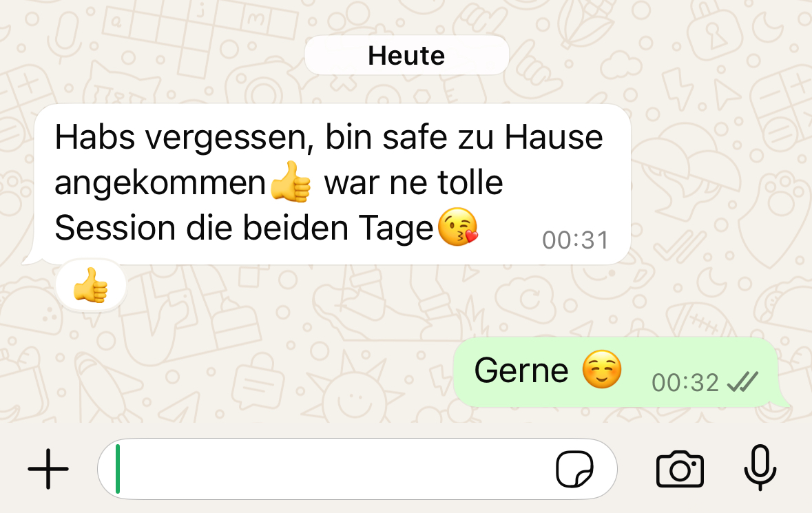Click the 00:31 timestamp
Viewport: 812px width, 513px height.
575,240
